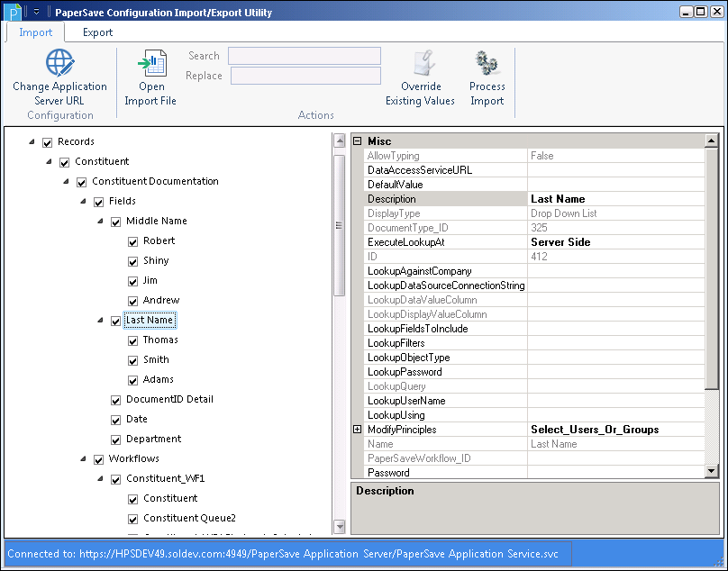Image resolution: width=728 pixels, height=571 pixels.
Task: Uncheck the Middle Name checkbox
Action: [115, 222]
